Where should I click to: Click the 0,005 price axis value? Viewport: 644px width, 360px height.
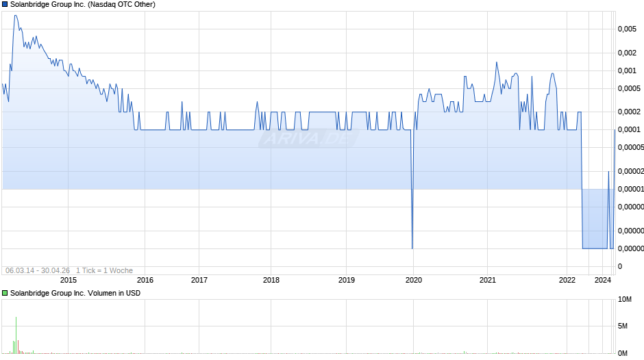[627, 29]
